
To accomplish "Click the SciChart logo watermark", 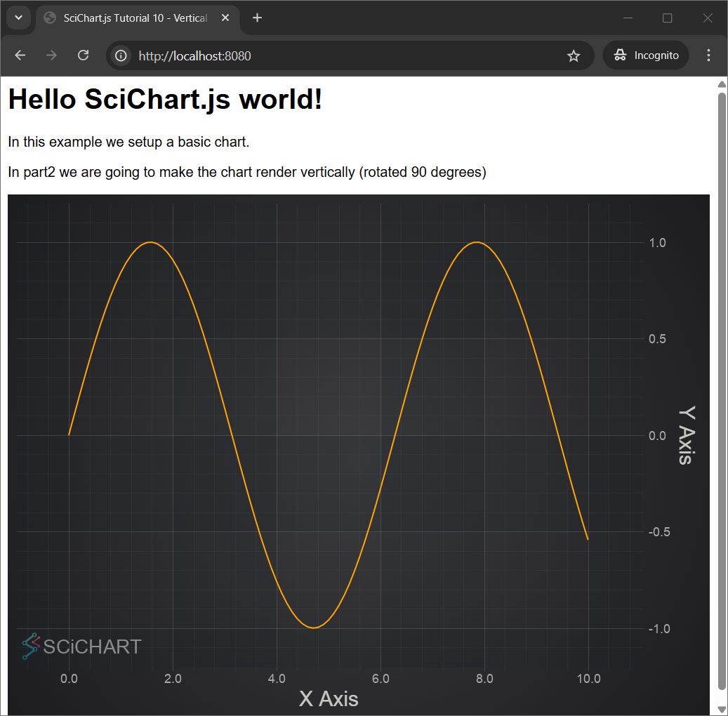I will [x=81, y=646].
